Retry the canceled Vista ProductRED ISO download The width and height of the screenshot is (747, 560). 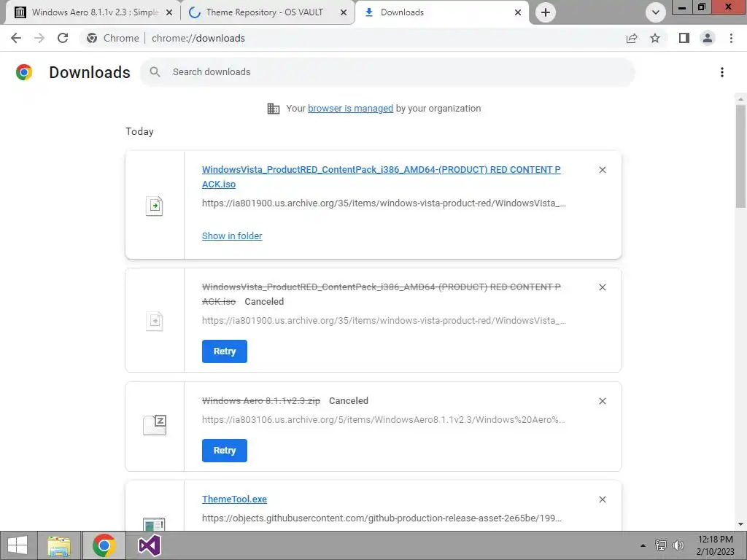tap(225, 351)
